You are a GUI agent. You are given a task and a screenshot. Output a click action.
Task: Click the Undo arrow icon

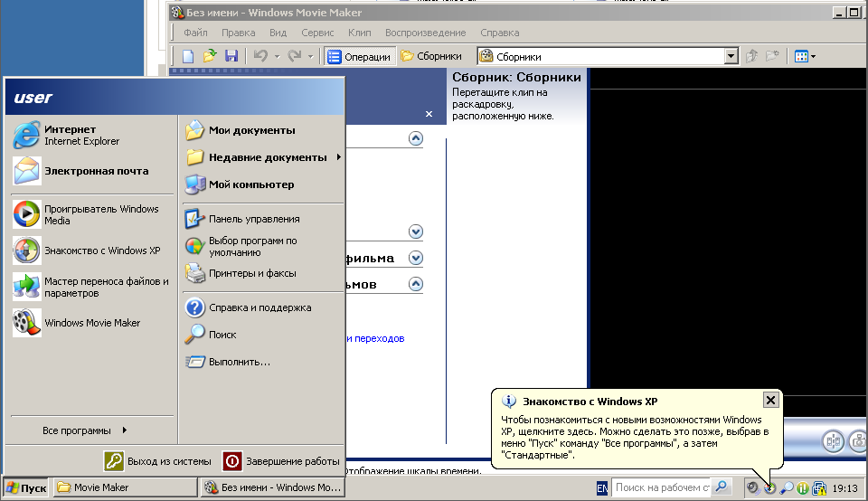coord(260,56)
